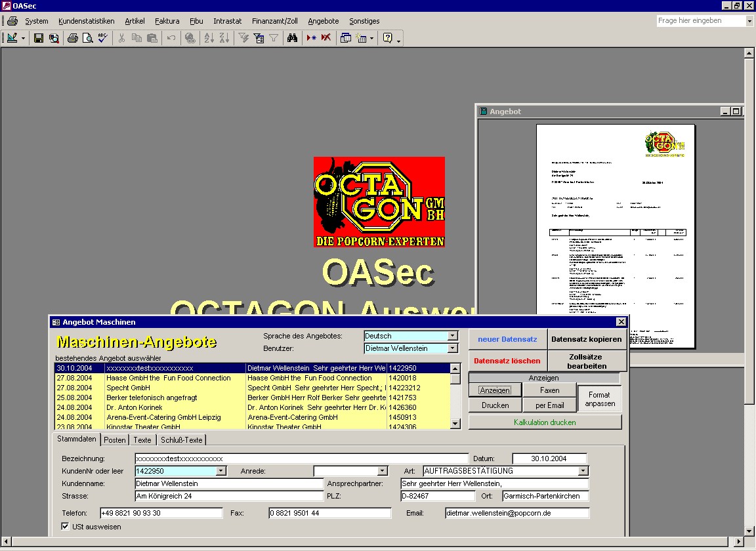This screenshot has height=551, width=756.
Task: Select the 'Specht GmbH' list row
Action: pos(252,388)
